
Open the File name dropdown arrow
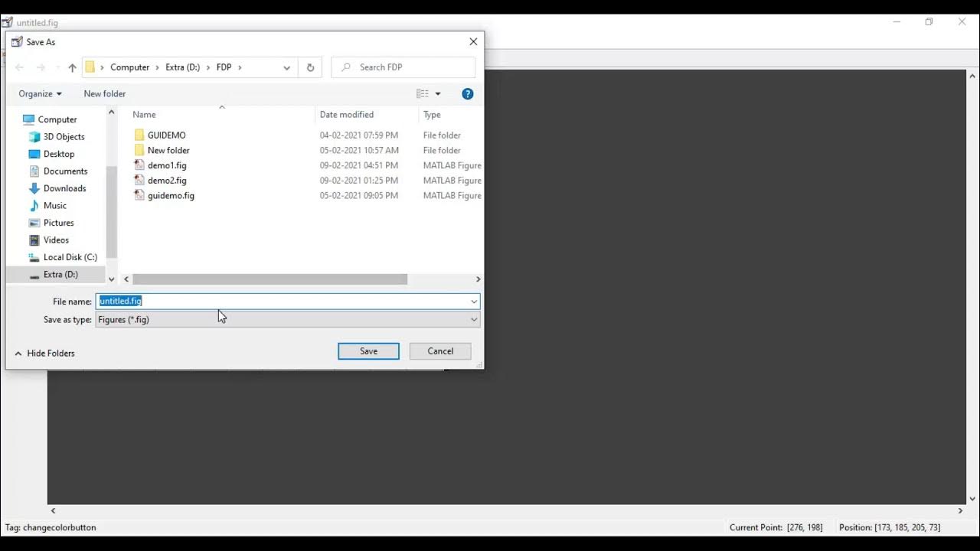[474, 302]
